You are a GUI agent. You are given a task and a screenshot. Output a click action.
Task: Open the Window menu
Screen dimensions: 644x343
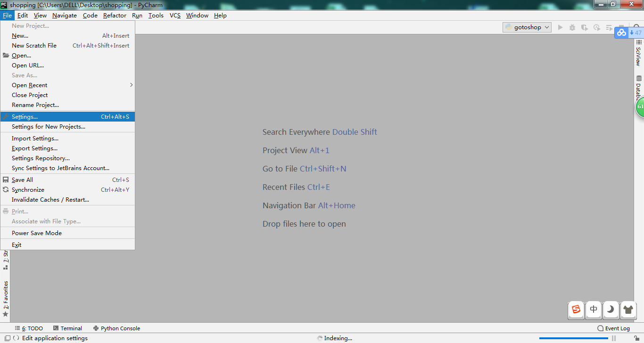197,16
